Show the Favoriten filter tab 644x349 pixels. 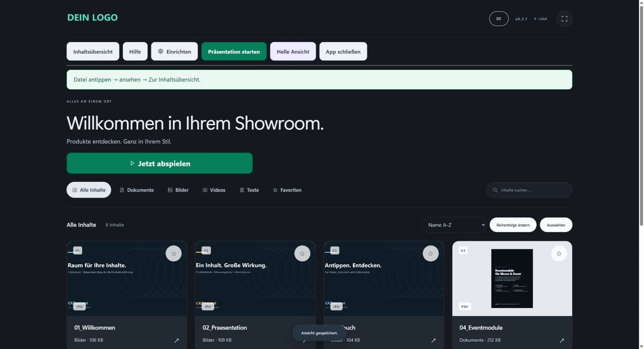tap(287, 190)
